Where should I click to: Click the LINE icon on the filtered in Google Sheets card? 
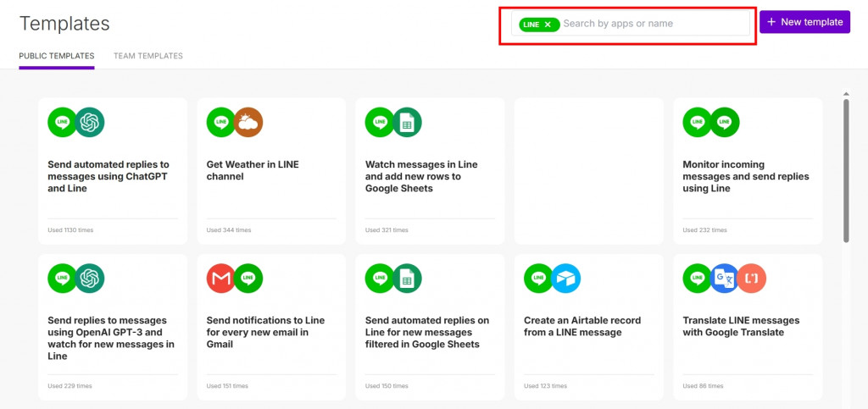pyautogui.click(x=380, y=278)
